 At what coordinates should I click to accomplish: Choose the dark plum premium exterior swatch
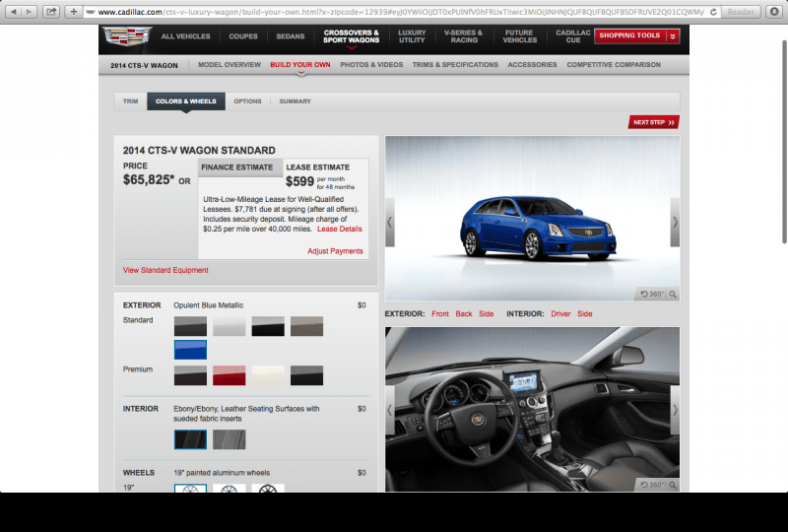tap(190, 375)
